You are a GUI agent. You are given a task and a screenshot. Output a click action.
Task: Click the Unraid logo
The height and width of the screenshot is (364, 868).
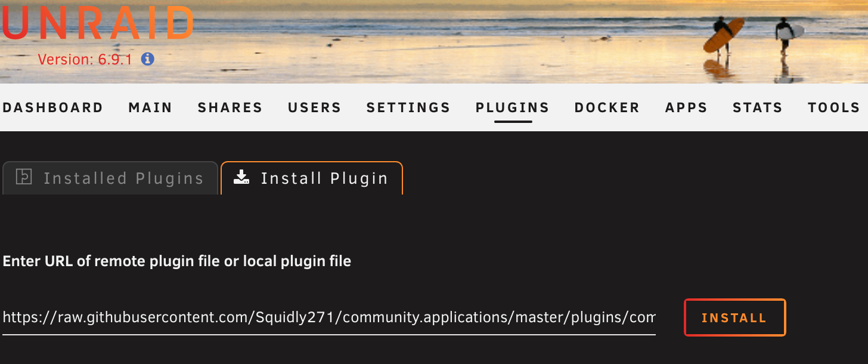[97, 25]
